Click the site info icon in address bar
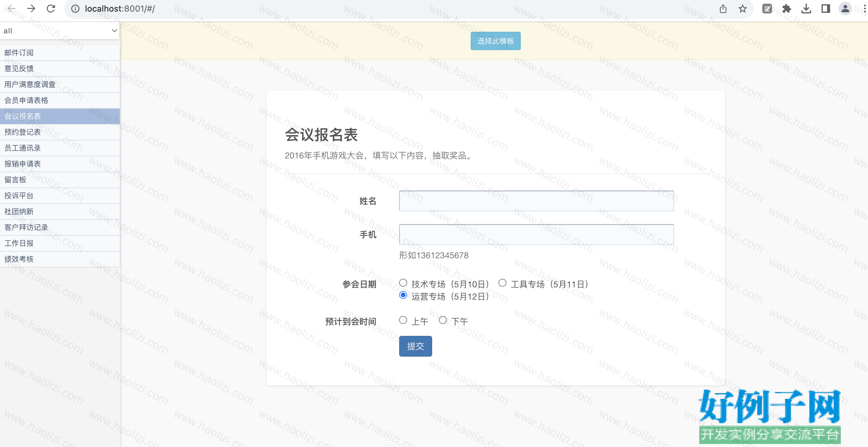This screenshot has width=868, height=447. [75, 9]
